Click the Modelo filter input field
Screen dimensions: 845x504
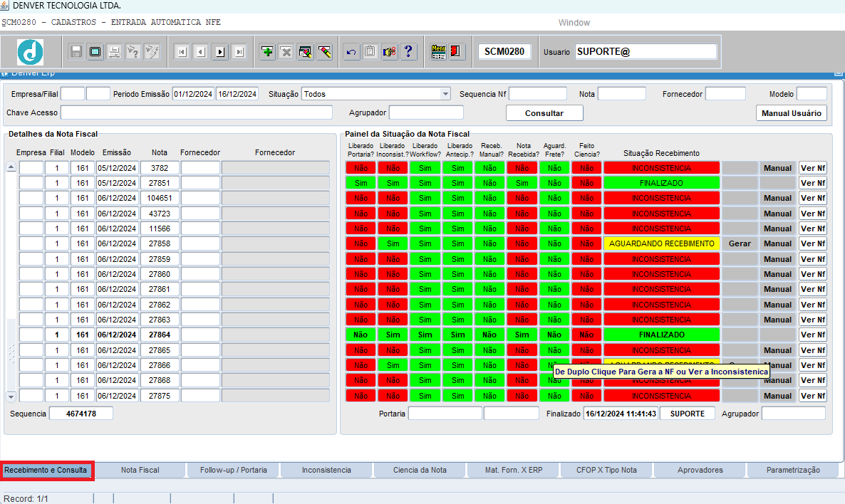tap(812, 94)
